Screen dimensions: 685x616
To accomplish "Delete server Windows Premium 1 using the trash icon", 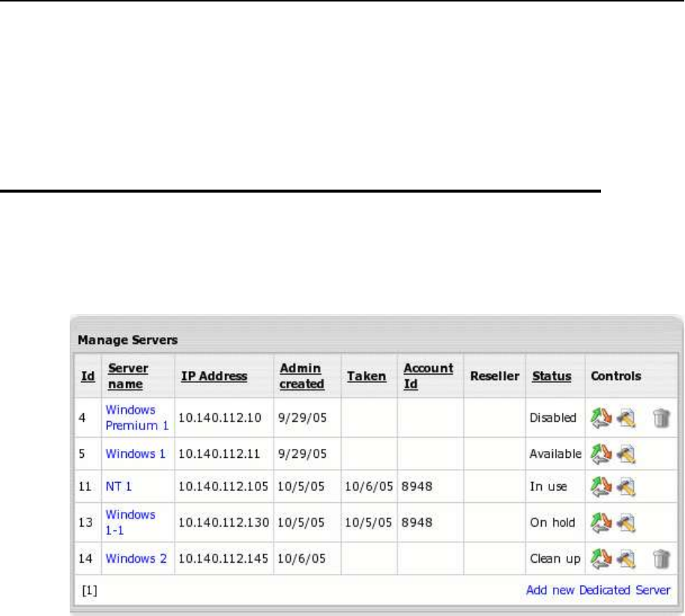I will pos(662,418).
